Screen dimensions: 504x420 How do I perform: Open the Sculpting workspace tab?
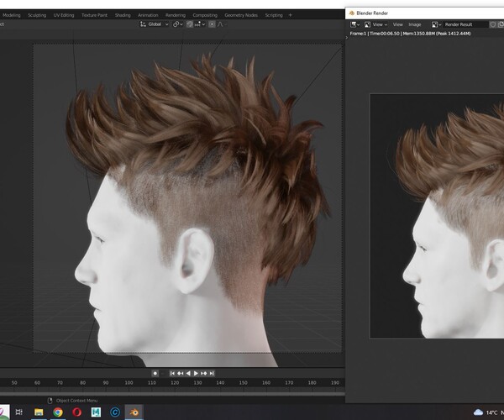click(x=37, y=15)
